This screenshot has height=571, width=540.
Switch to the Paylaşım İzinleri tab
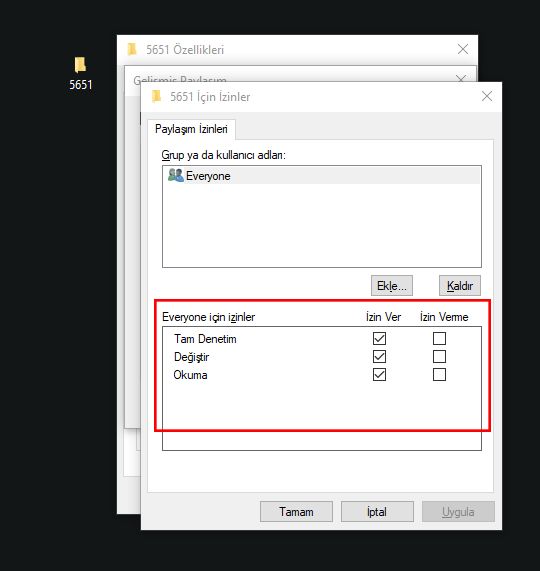191,129
